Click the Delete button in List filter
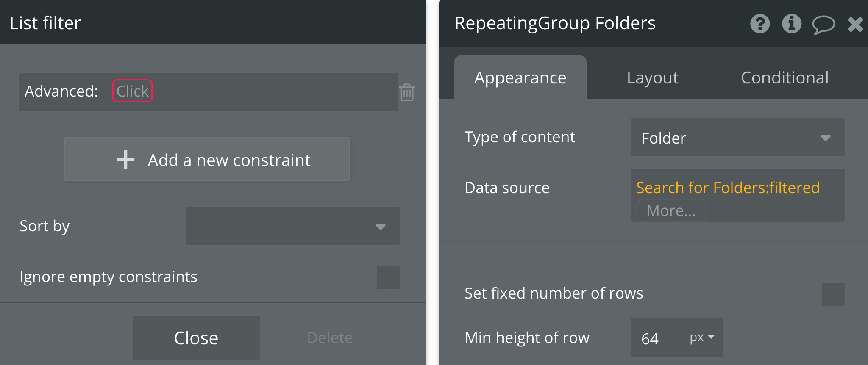868x365 pixels. (x=330, y=338)
